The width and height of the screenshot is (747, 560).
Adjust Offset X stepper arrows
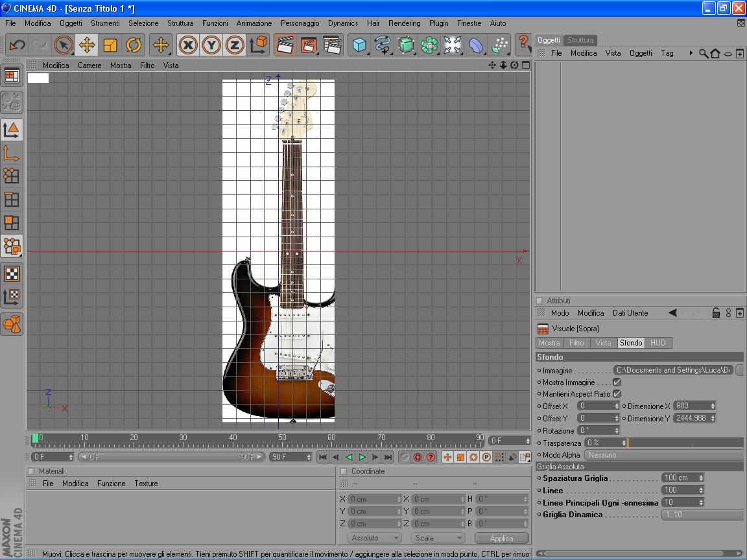617,406
